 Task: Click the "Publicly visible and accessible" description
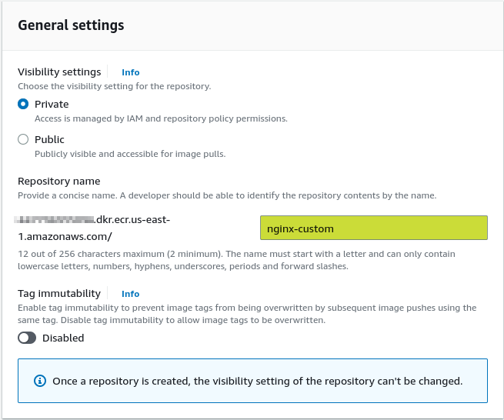[130, 154]
